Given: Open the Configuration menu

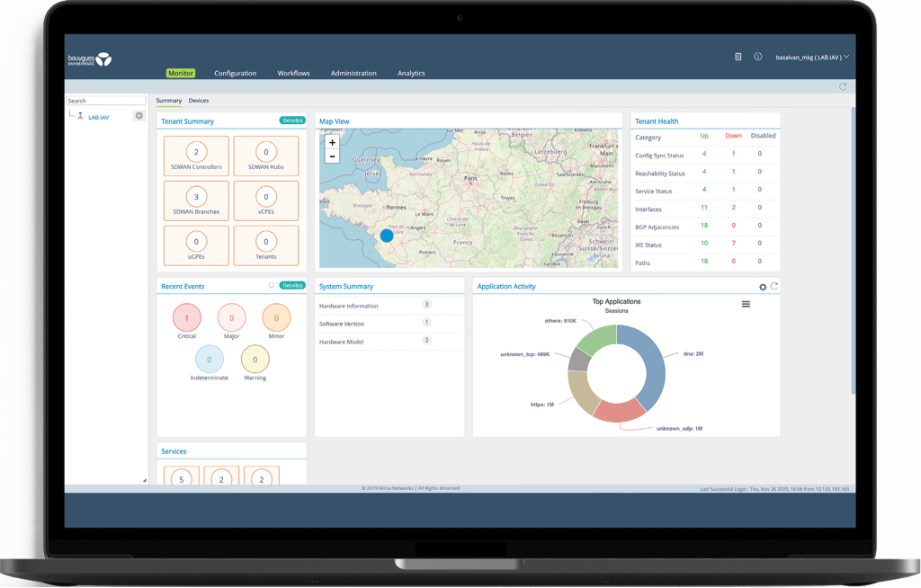Looking at the screenshot, I should pyautogui.click(x=235, y=74).
